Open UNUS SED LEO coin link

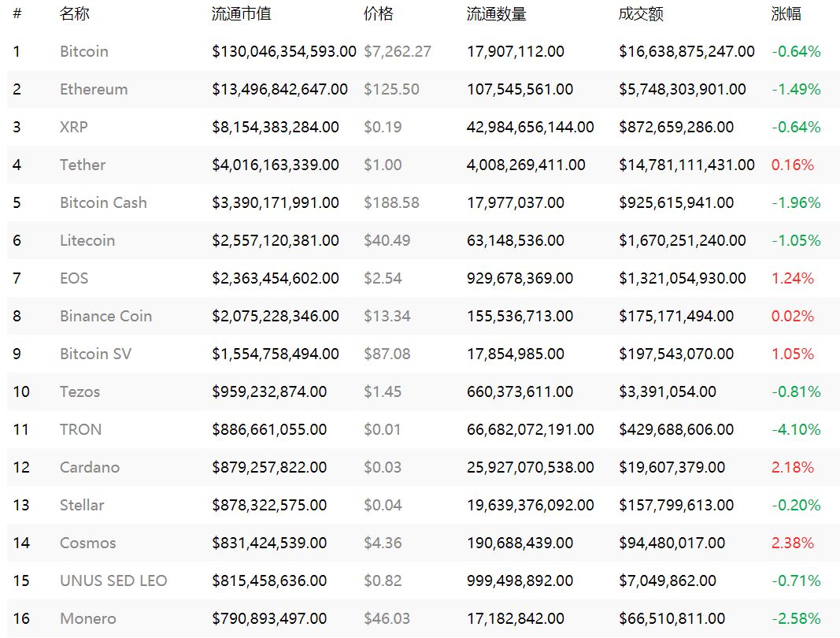113,581
